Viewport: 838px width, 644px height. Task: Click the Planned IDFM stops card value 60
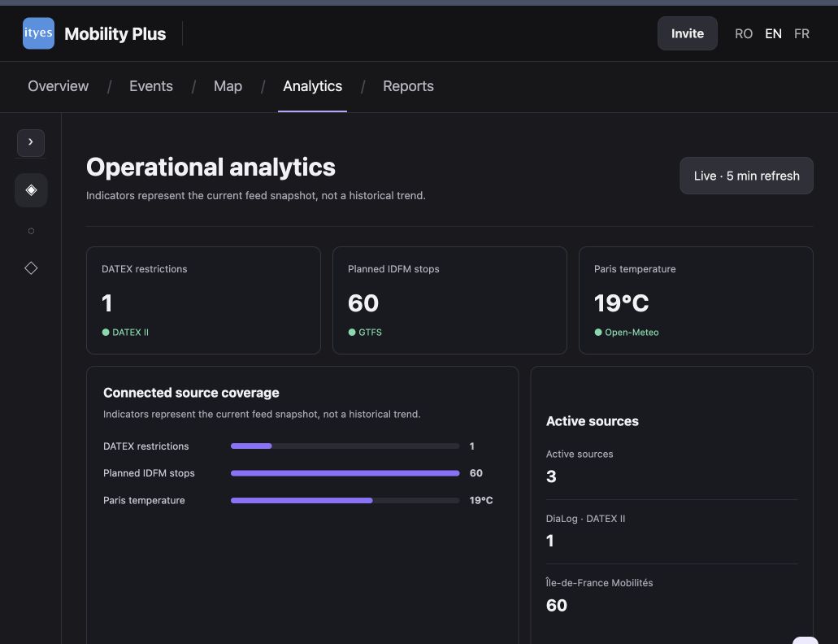click(x=363, y=303)
